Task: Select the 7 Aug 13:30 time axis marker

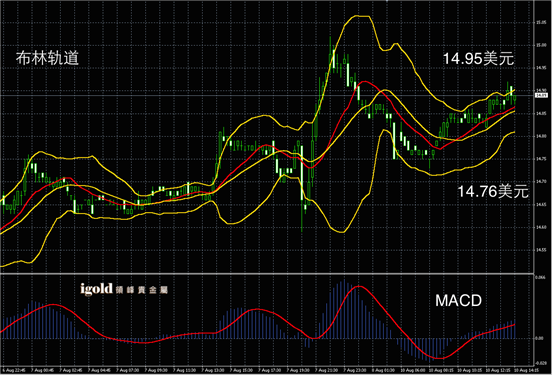Action: click(213, 370)
